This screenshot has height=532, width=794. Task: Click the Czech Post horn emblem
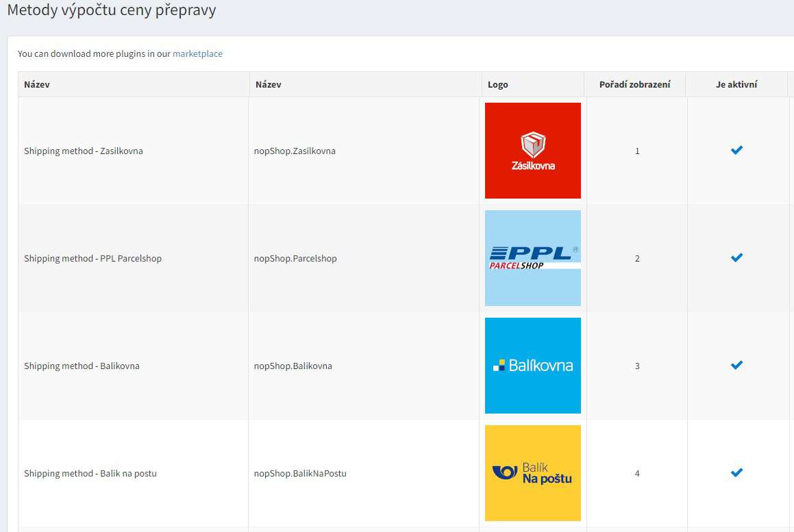(506, 472)
